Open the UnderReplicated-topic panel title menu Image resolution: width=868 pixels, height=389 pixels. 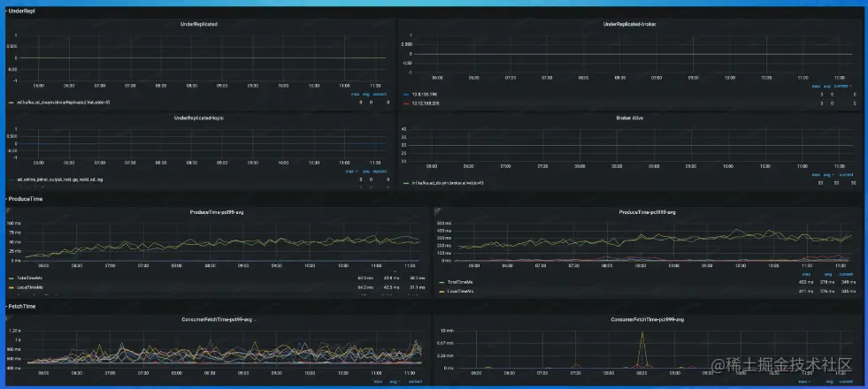click(x=199, y=118)
